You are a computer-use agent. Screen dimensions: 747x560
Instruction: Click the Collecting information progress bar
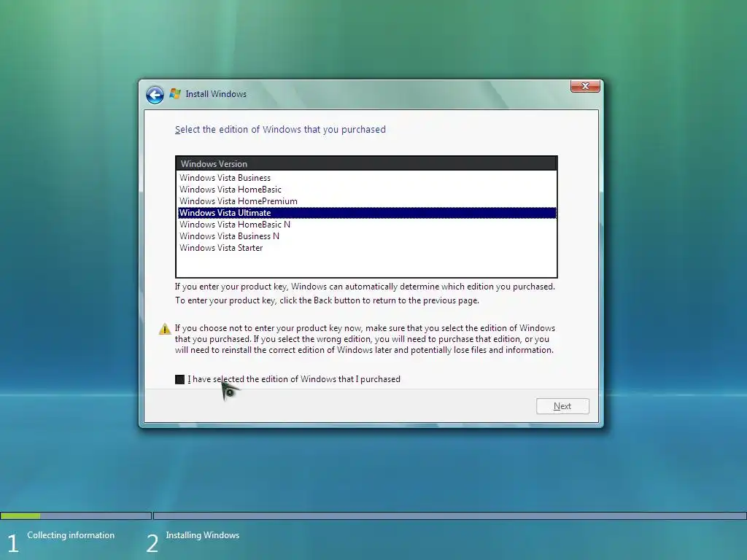click(x=76, y=516)
